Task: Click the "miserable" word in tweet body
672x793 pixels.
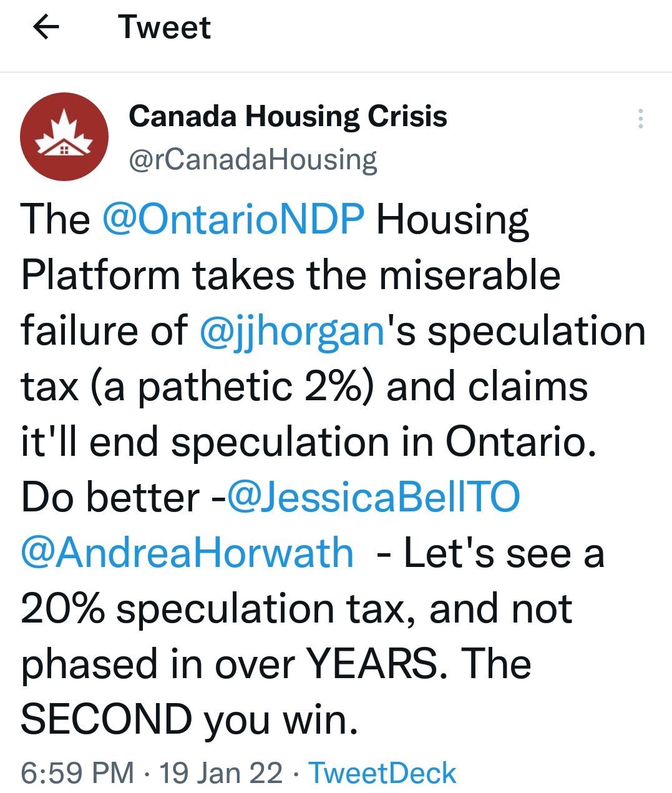Action: tap(470, 275)
